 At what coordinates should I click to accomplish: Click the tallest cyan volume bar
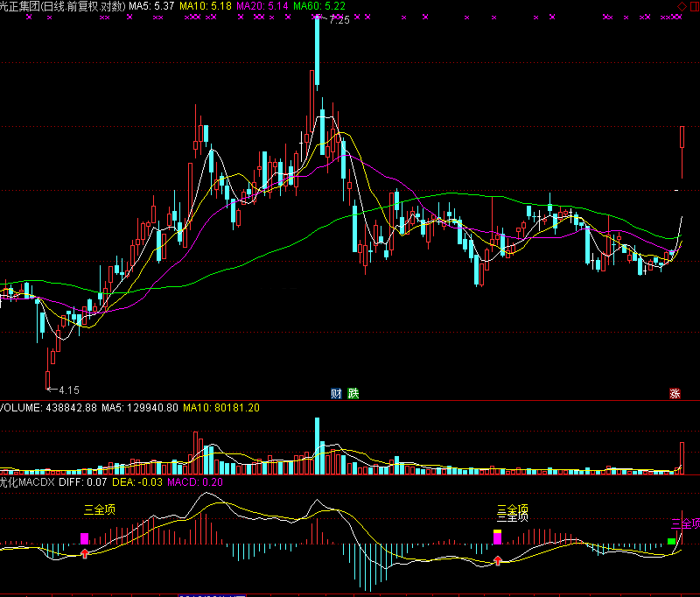click(318, 446)
